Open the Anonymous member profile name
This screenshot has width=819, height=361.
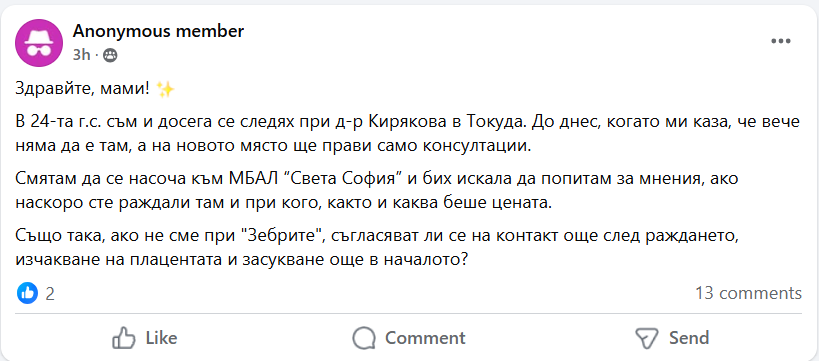(158, 31)
